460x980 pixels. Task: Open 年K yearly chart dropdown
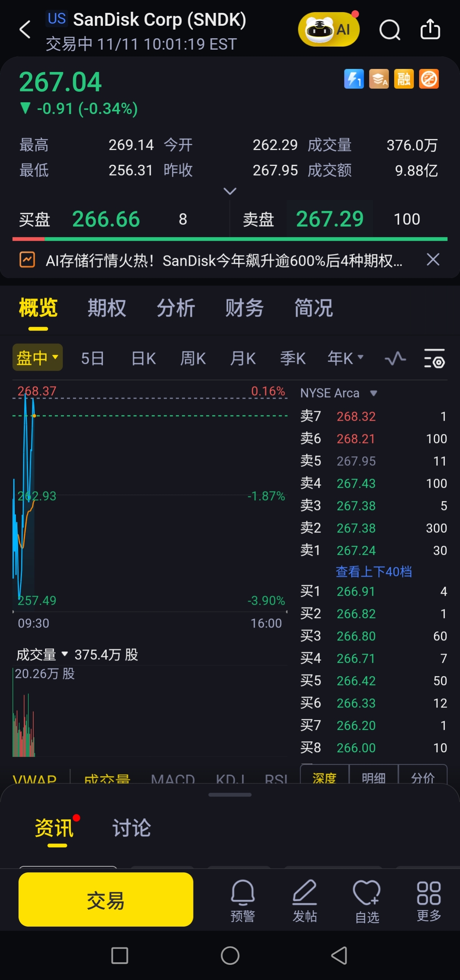tap(345, 358)
